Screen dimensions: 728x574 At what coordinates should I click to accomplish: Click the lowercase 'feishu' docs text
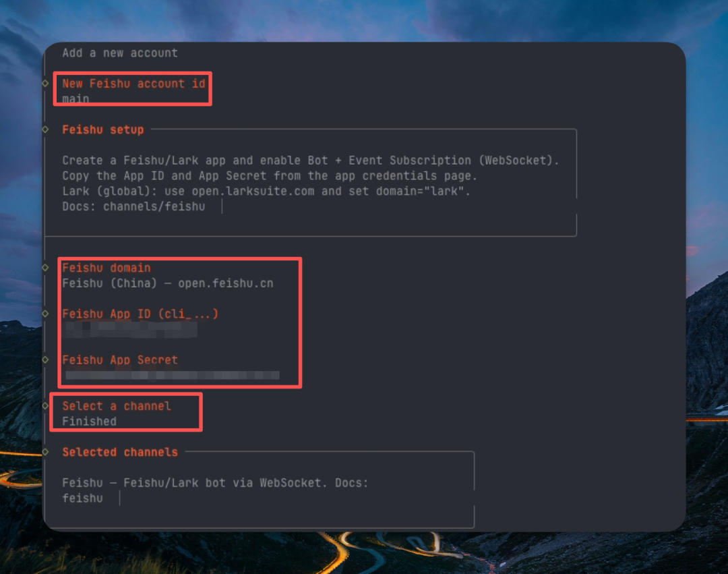click(x=83, y=498)
